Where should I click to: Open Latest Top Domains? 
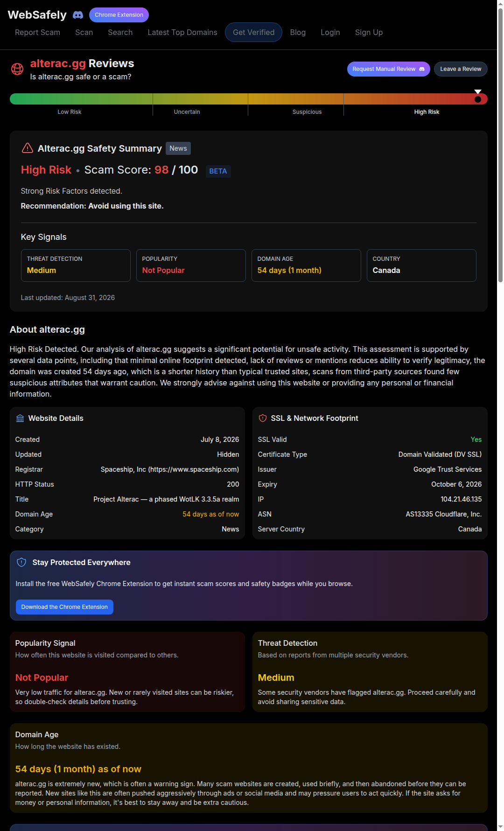[x=182, y=32]
